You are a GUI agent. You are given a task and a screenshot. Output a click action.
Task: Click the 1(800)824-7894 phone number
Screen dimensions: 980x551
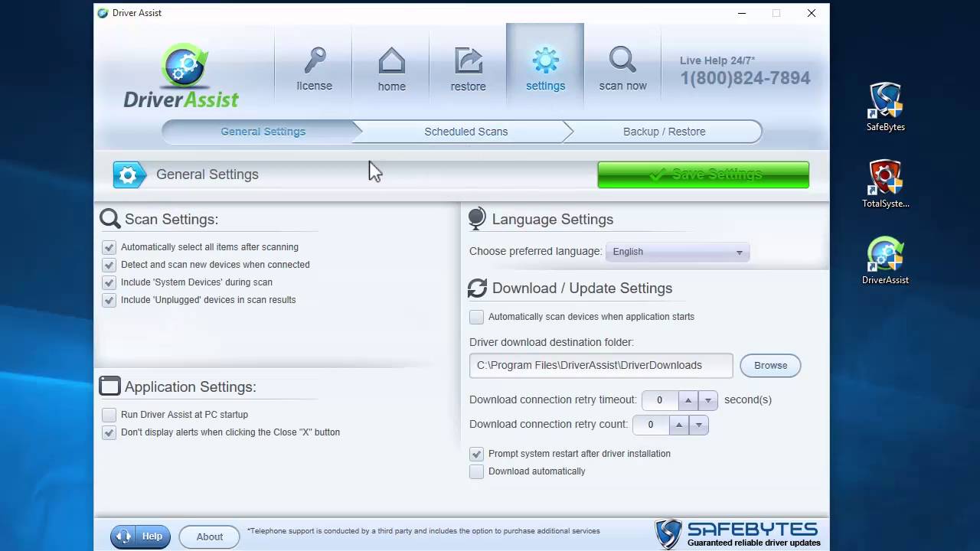click(745, 78)
